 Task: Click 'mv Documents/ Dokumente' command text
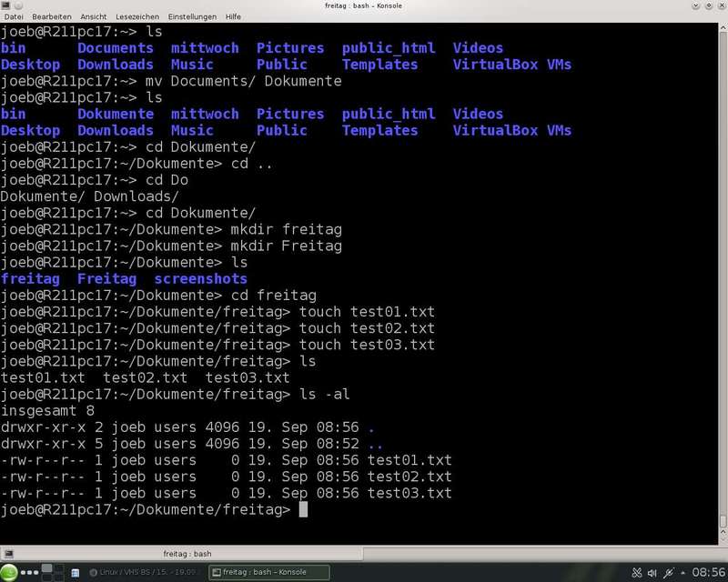pyautogui.click(x=243, y=81)
